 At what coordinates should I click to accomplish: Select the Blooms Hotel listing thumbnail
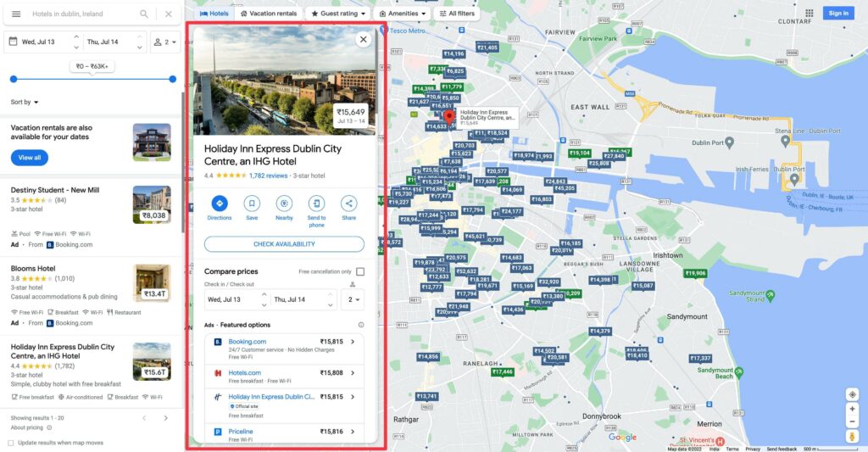(x=152, y=283)
